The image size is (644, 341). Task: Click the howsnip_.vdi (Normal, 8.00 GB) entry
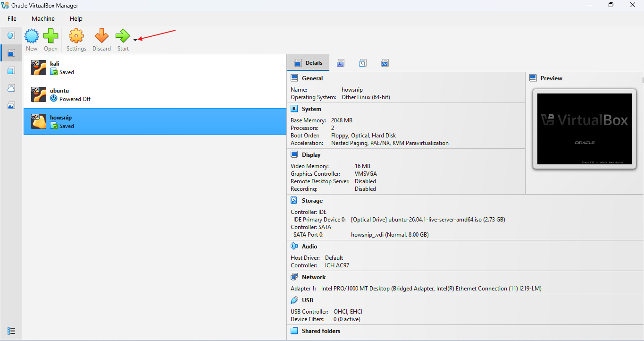390,235
